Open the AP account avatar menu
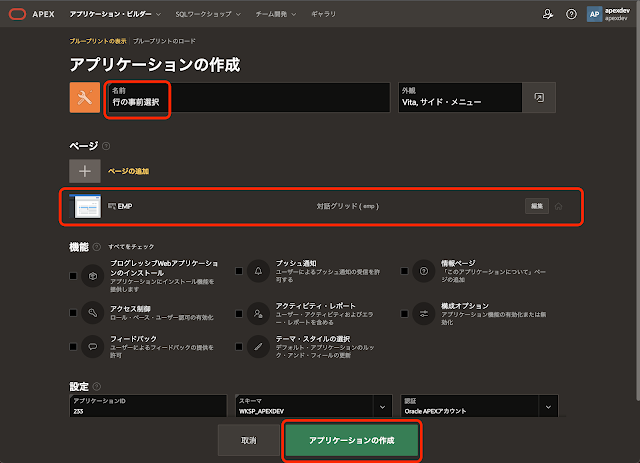This screenshot has width=640, height=463. [x=594, y=14]
